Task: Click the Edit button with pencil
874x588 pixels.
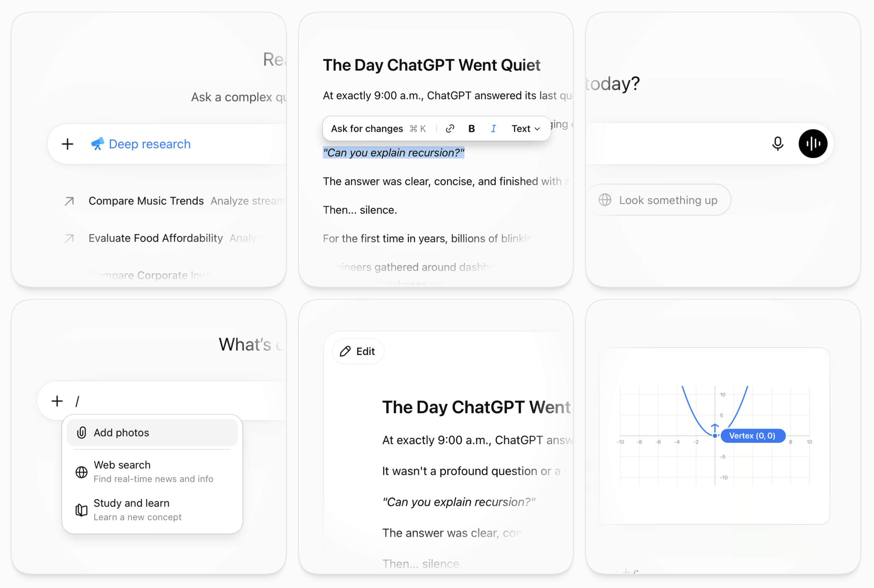Action: (x=358, y=351)
